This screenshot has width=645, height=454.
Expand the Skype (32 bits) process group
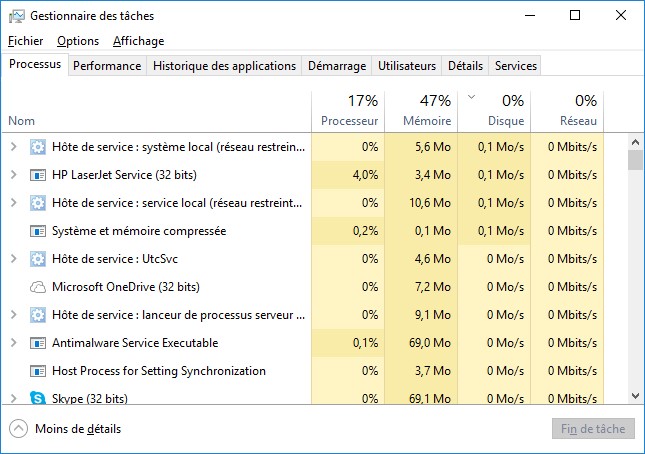[x=13, y=398]
